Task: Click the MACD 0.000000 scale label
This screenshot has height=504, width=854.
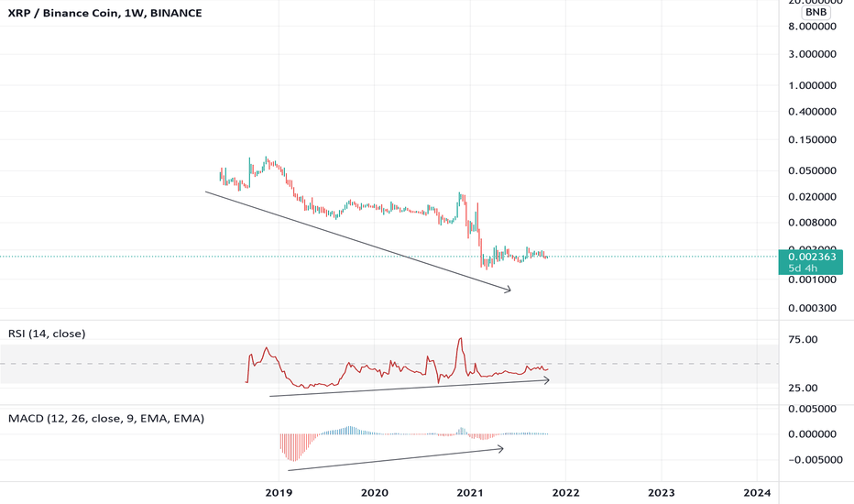Action: coord(812,434)
